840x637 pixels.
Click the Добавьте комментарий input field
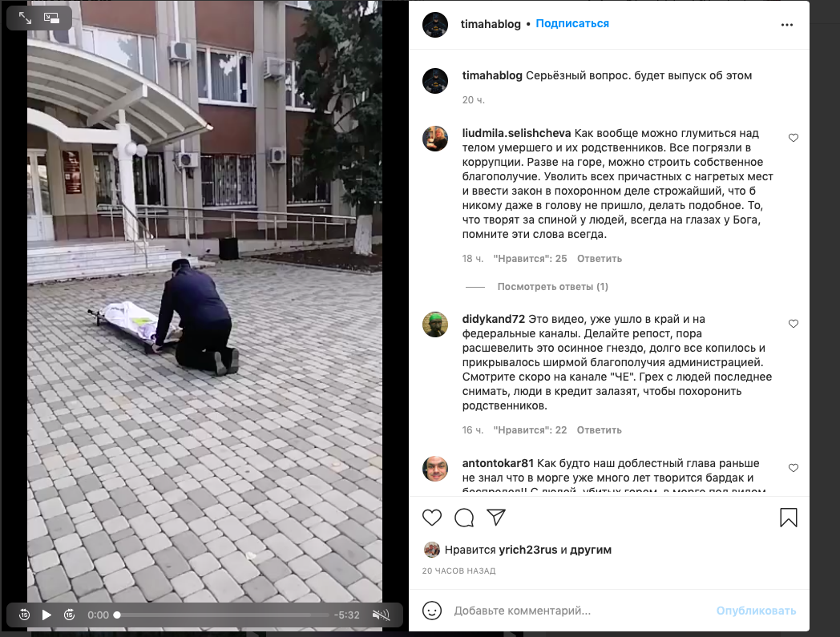[x=579, y=611]
